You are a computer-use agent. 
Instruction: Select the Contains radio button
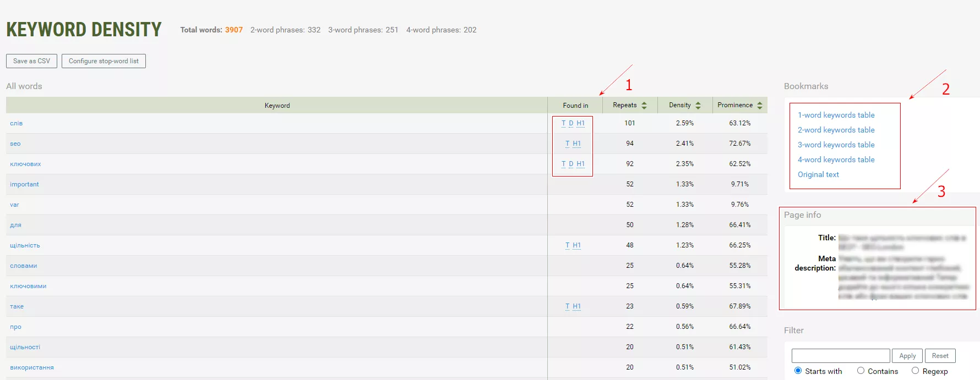[x=861, y=371]
